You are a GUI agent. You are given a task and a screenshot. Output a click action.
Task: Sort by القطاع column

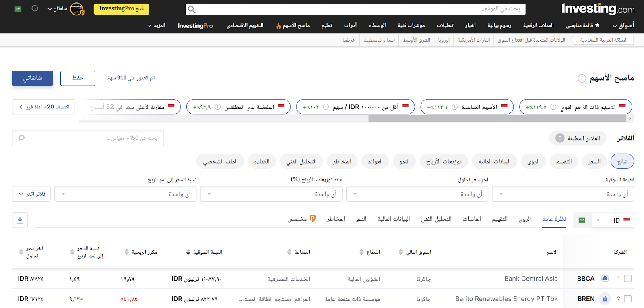(361, 252)
